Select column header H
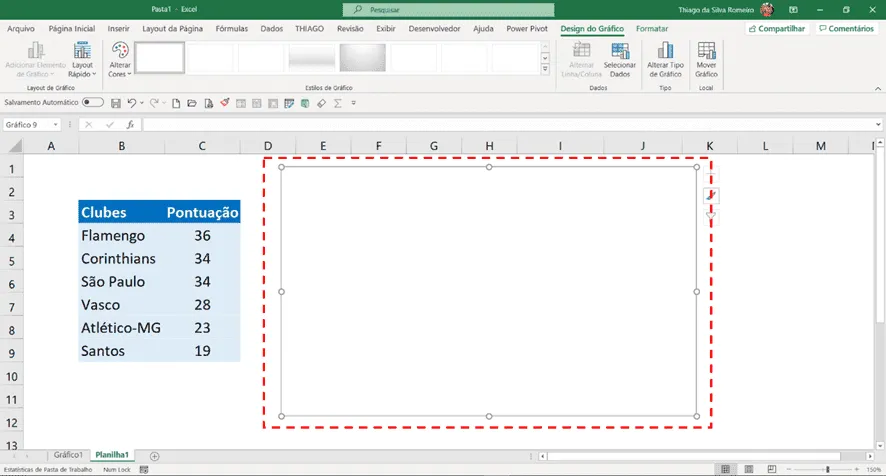886x476 pixels. tap(489, 146)
